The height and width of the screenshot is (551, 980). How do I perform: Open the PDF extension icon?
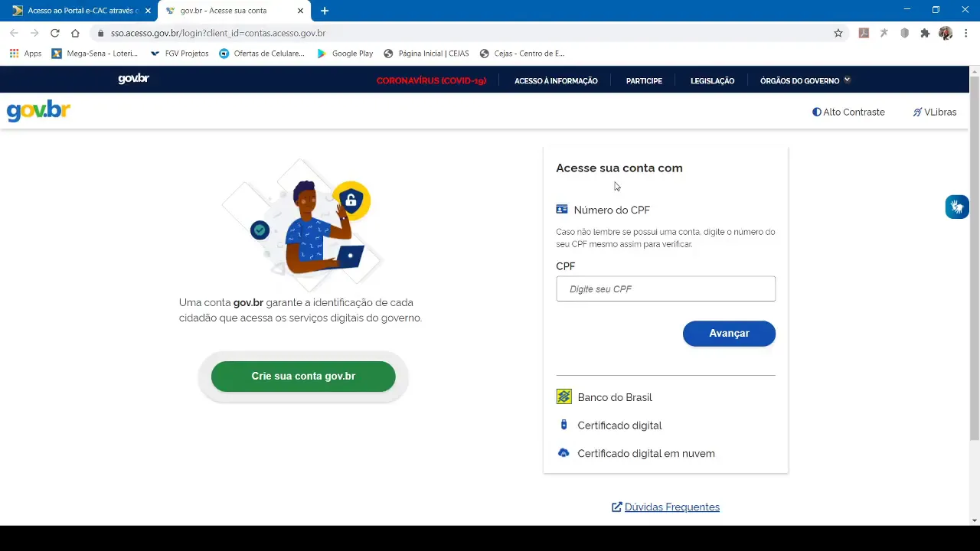864,33
